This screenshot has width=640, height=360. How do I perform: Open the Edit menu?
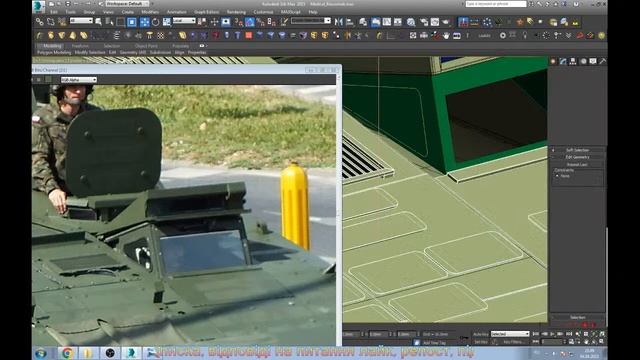[54, 12]
